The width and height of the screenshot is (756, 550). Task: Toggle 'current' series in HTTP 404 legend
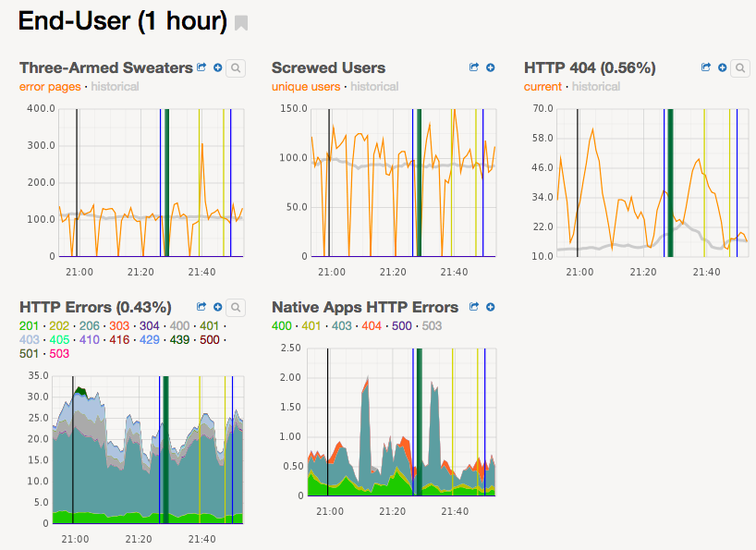[543, 87]
